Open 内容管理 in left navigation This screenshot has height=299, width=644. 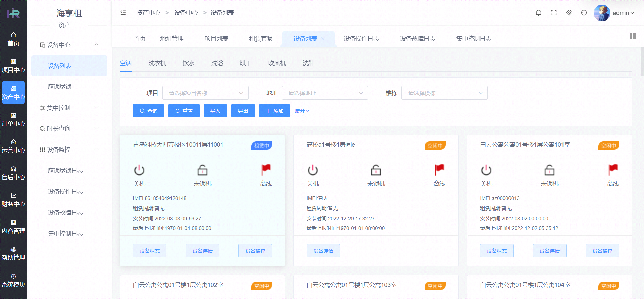pos(13,227)
